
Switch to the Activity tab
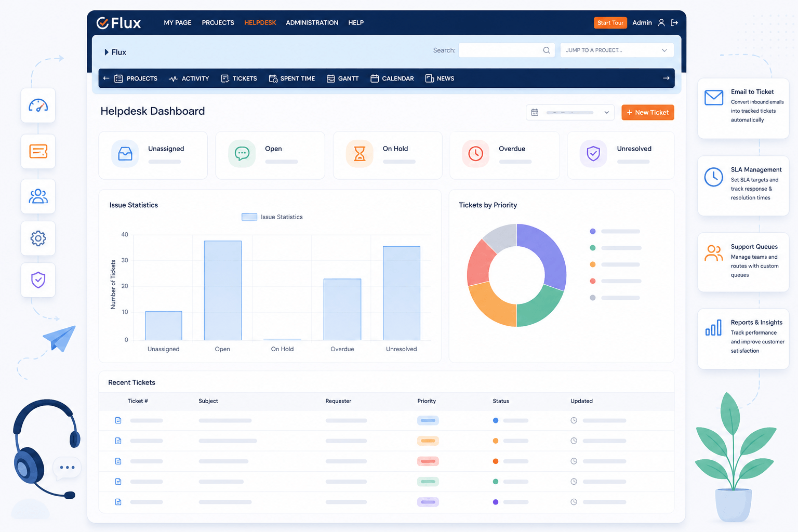click(189, 78)
